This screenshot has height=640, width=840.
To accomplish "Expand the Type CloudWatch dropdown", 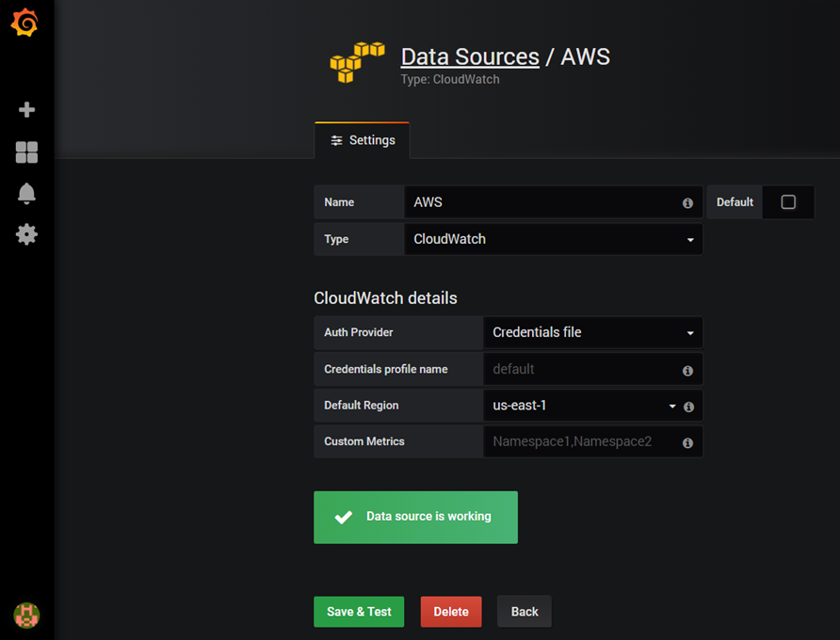I will pyautogui.click(x=553, y=239).
